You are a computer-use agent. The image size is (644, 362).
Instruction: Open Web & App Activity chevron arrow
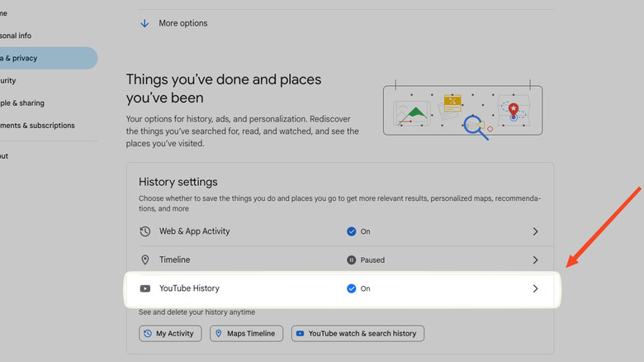click(x=535, y=231)
